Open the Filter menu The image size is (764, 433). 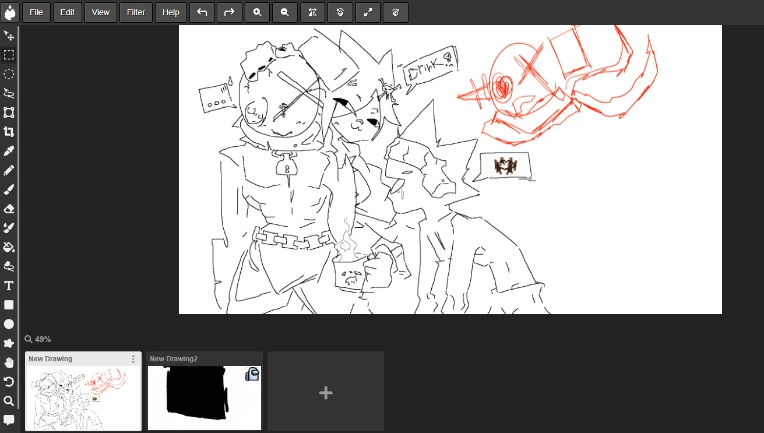click(136, 12)
